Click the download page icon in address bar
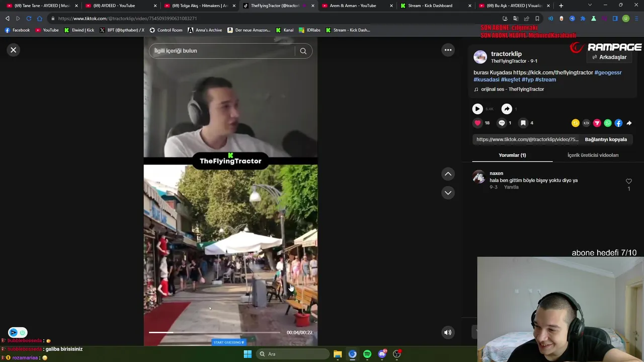 tap(505, 19)
